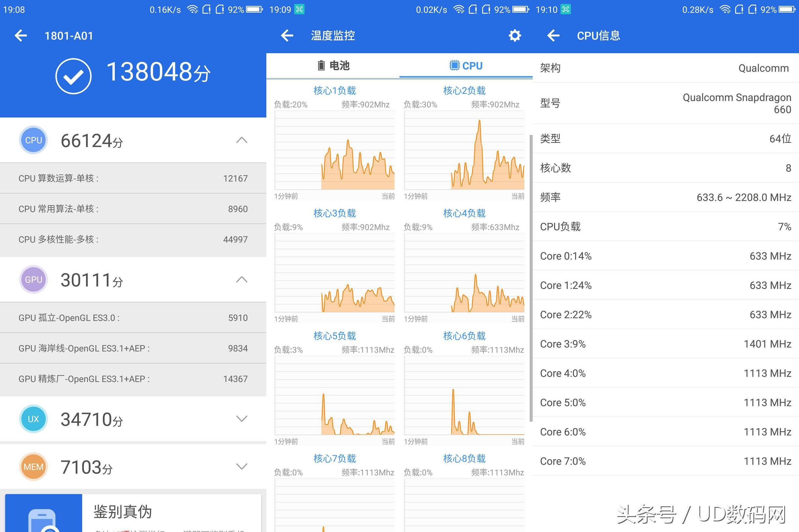Tap battery icon in first status bar
799x532 pixels.
(x=254, y=9)
